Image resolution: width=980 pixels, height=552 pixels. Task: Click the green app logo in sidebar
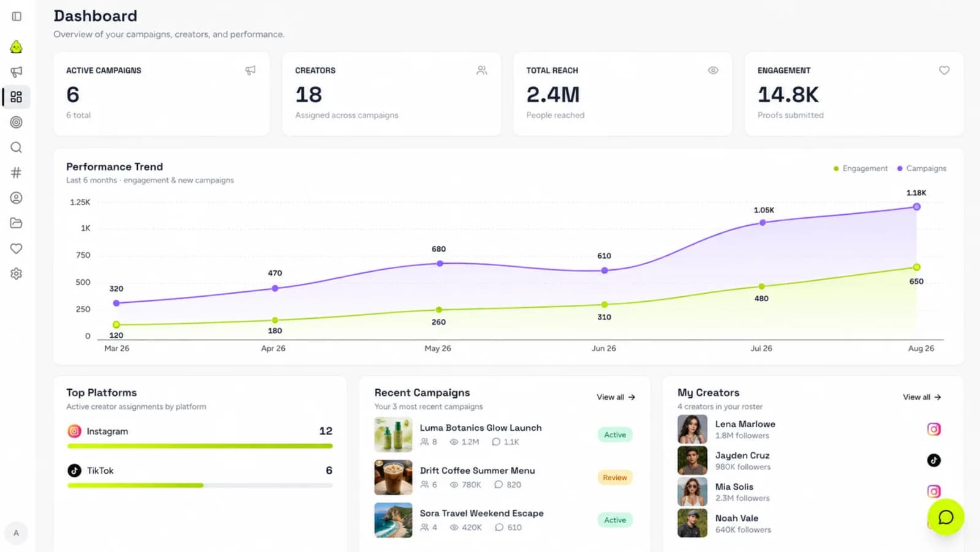point(17,47)
